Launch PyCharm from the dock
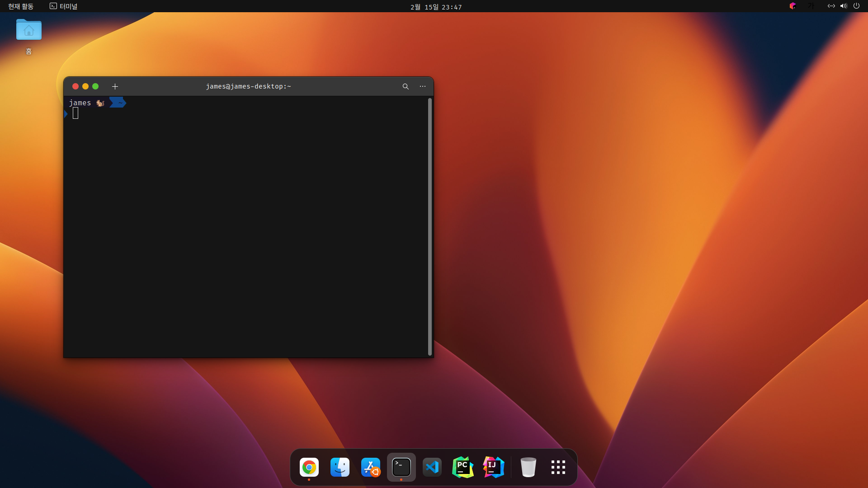 click(x=463, y=467)
